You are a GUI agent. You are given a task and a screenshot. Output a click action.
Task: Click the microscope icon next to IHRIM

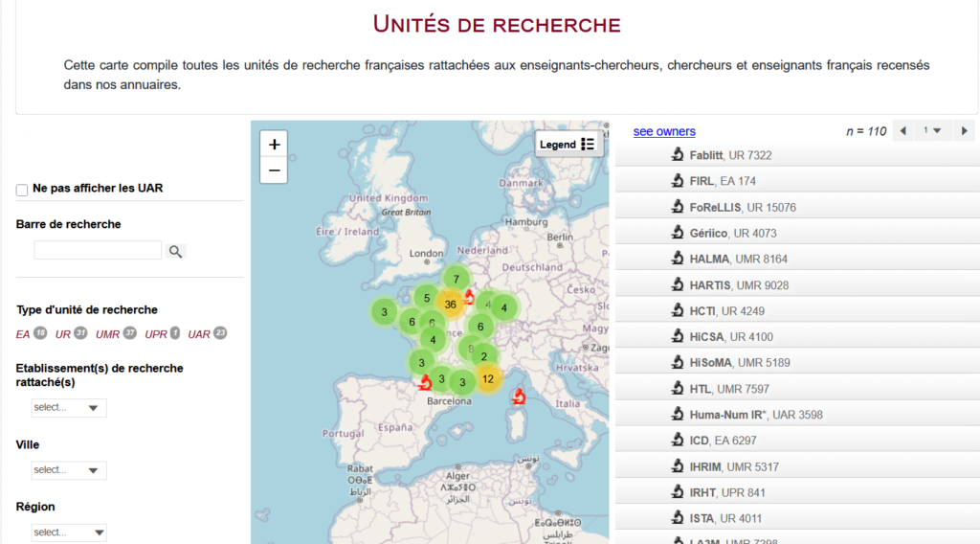click(678, 465)
